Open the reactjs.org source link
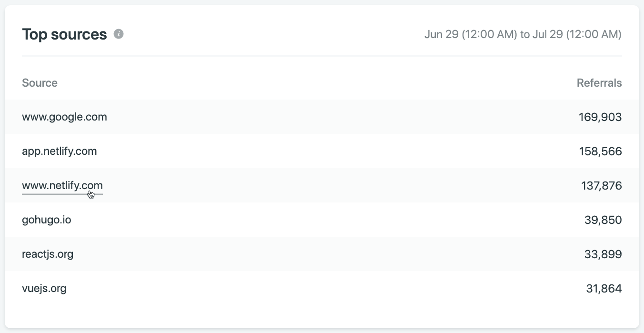The height and width of the screenshot is (333, 644). [48, 254]
